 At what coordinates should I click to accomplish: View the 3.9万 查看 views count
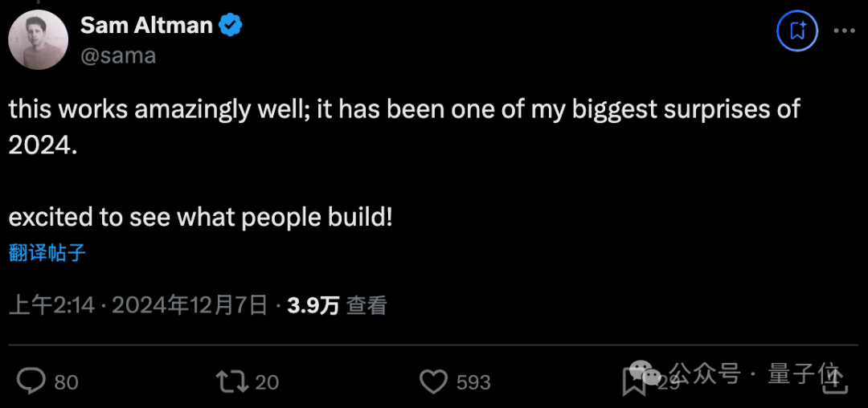pos(338,305)
